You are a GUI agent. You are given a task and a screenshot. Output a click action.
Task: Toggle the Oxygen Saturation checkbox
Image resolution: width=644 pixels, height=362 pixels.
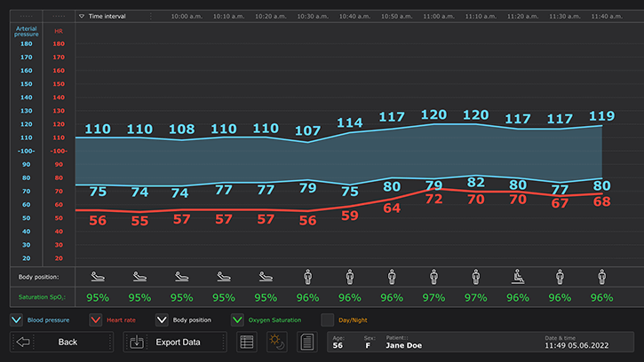click(x=237, y=319)
